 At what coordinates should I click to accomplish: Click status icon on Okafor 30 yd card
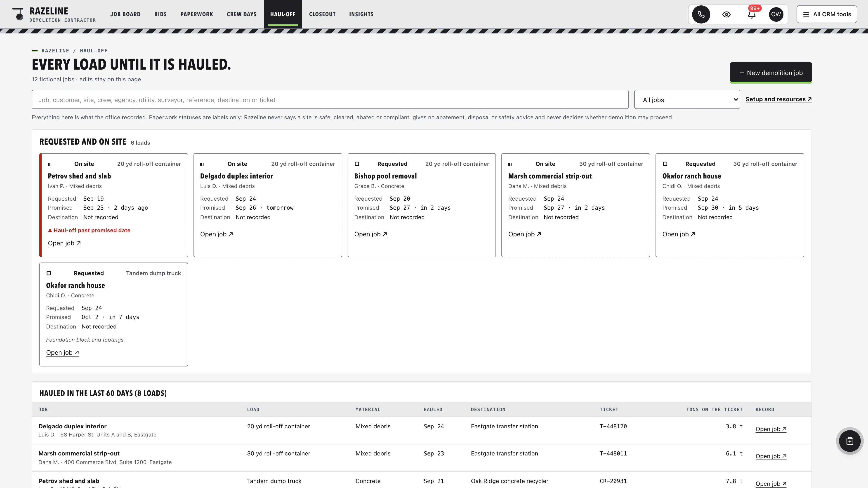[665, 164]
